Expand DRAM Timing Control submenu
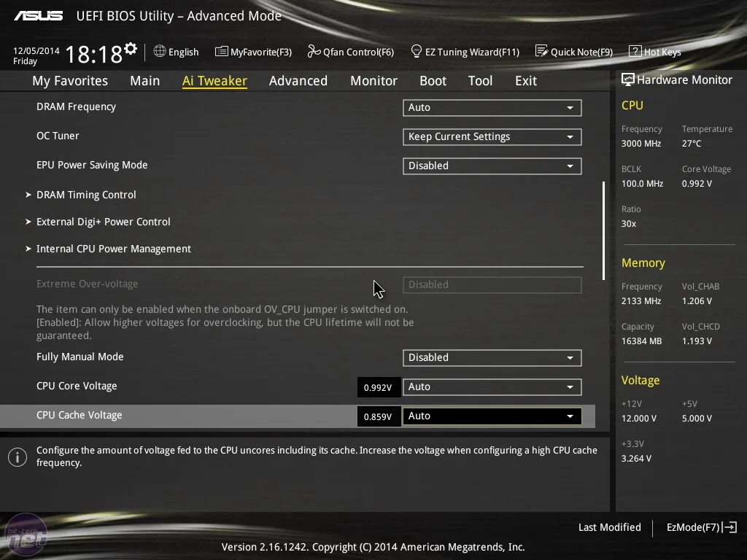 [x=86, y=195]
